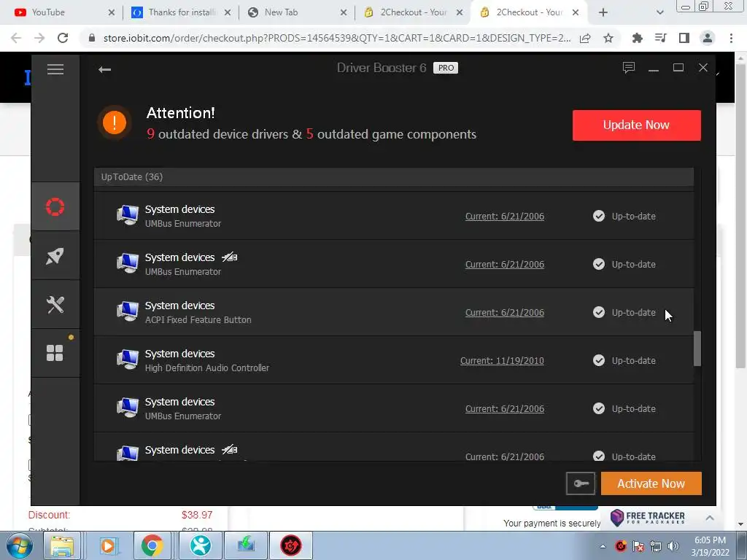This screenshot has height=560, width=747.
Task: Click the PRO badge in the title
Action: pyautogui.click(x=446, y=68)
